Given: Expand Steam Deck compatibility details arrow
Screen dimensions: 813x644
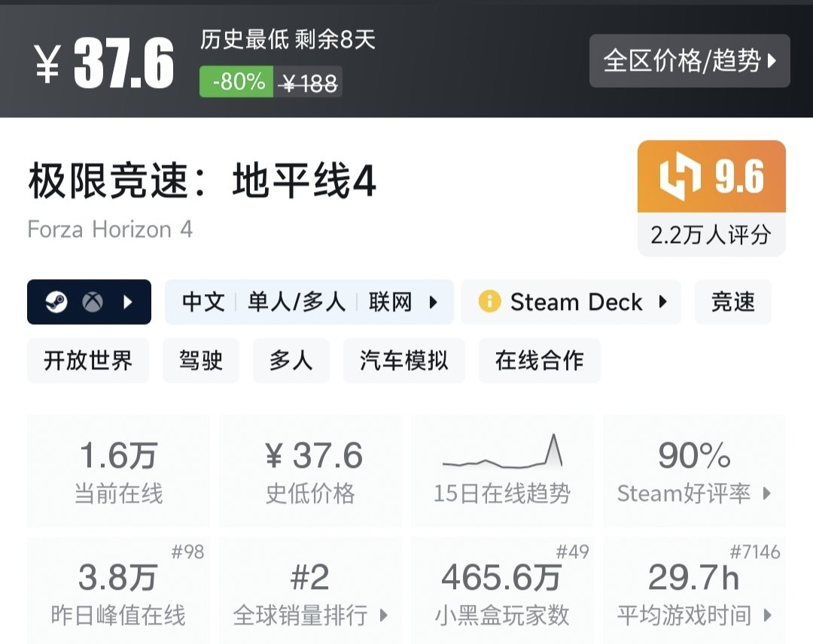Looking at the screenshot, I should pyautogui.click(x=662, y=302).
